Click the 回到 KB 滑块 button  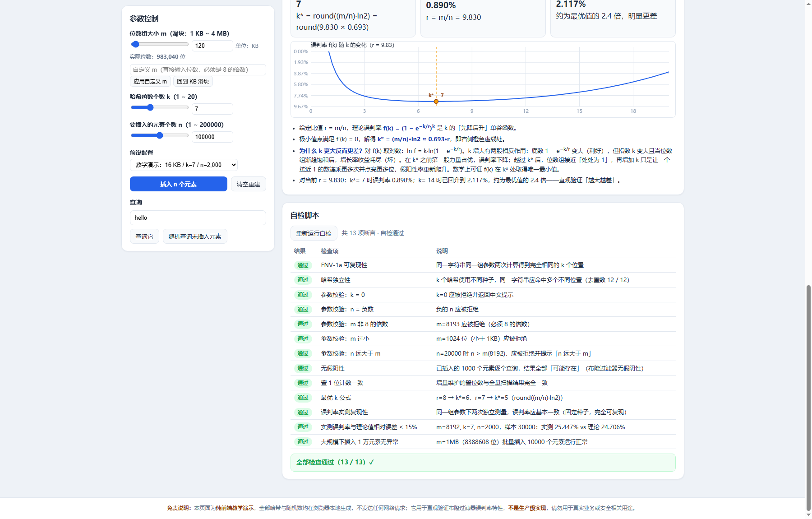click(x=193, y=82)
